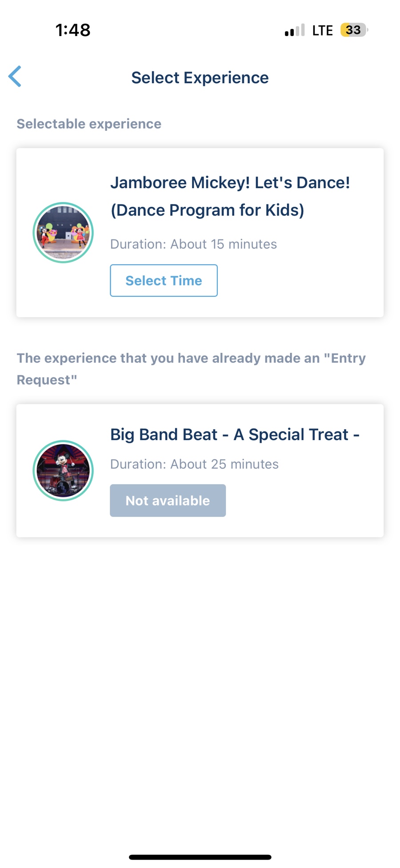
Task: Tap the LTE network indicator
Action: pos(322,30)
